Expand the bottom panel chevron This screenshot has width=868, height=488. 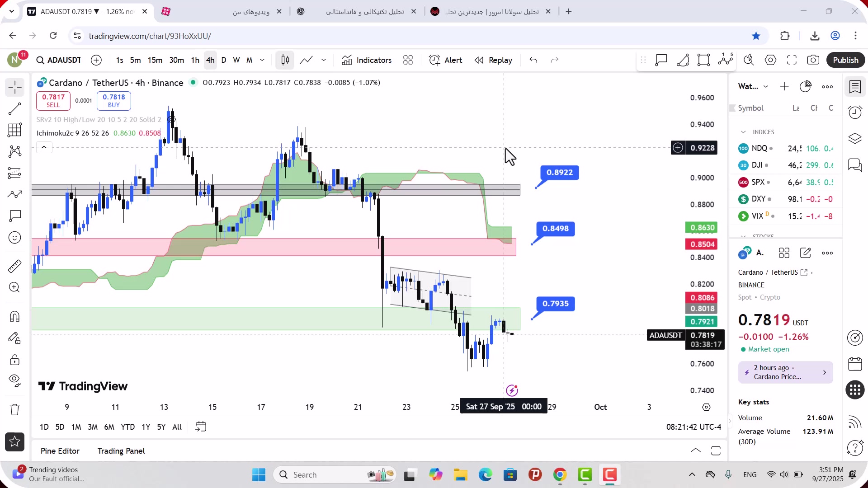coord(696,450)
